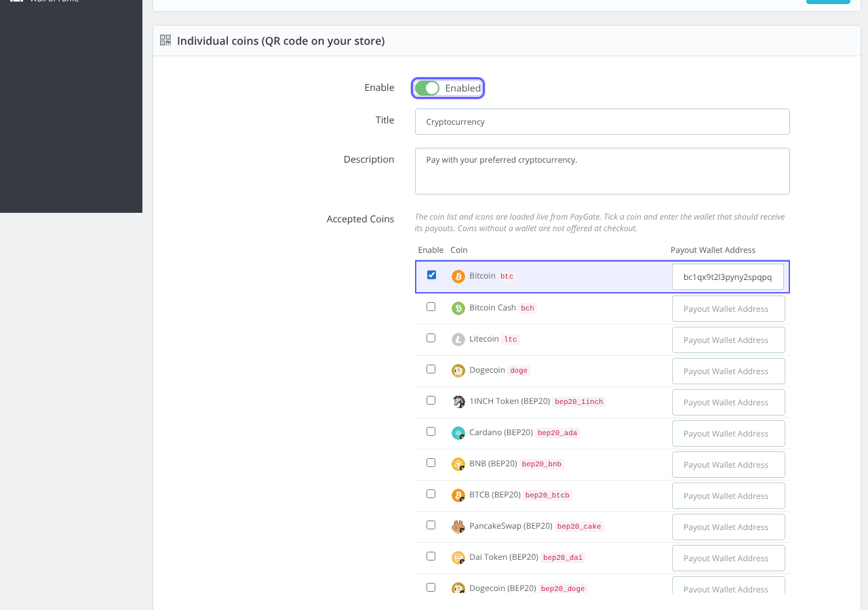Click the BTCB (BEP20) coin icon
Viewport: 868px width, 610px height.
pyautogui.click(x=458, y=495)
